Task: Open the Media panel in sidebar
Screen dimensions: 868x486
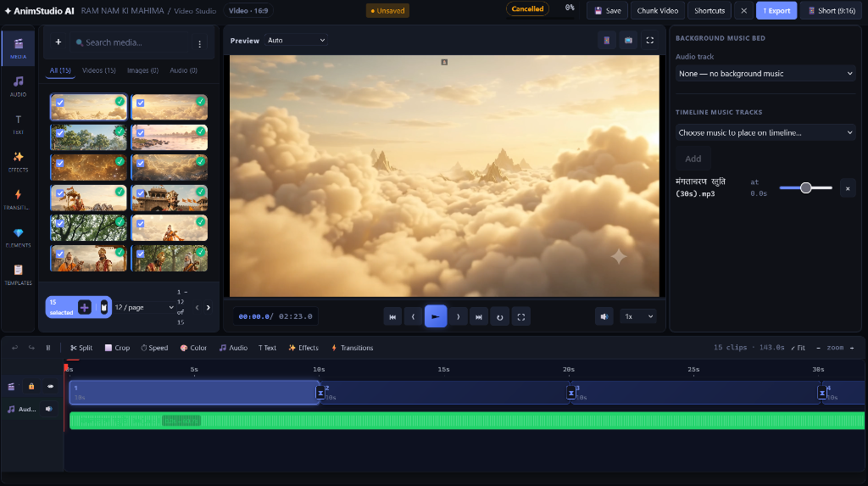Action: click(19, 48)
